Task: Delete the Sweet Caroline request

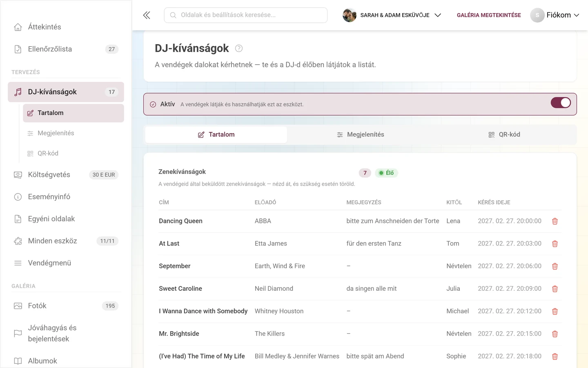Action: (x=555, y=289)
